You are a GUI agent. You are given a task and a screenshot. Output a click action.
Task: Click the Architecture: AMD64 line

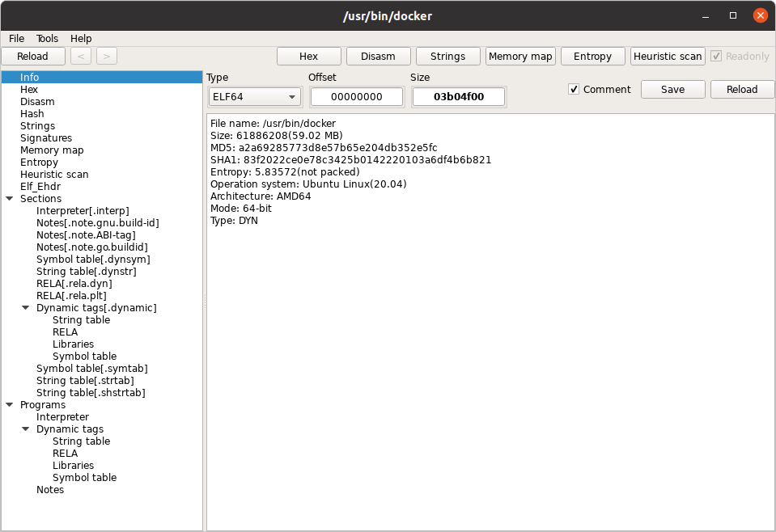[261, 196]
